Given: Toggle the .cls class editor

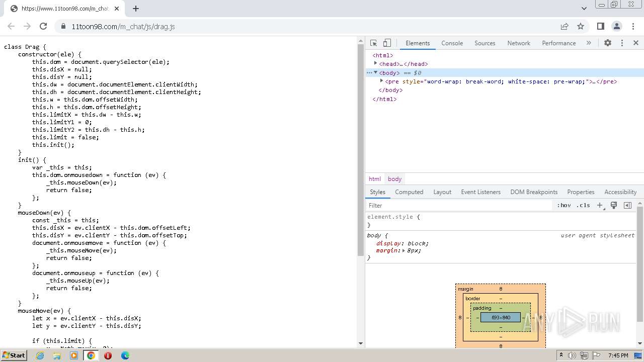Looking at the screenshot, I should coord(583,205).
